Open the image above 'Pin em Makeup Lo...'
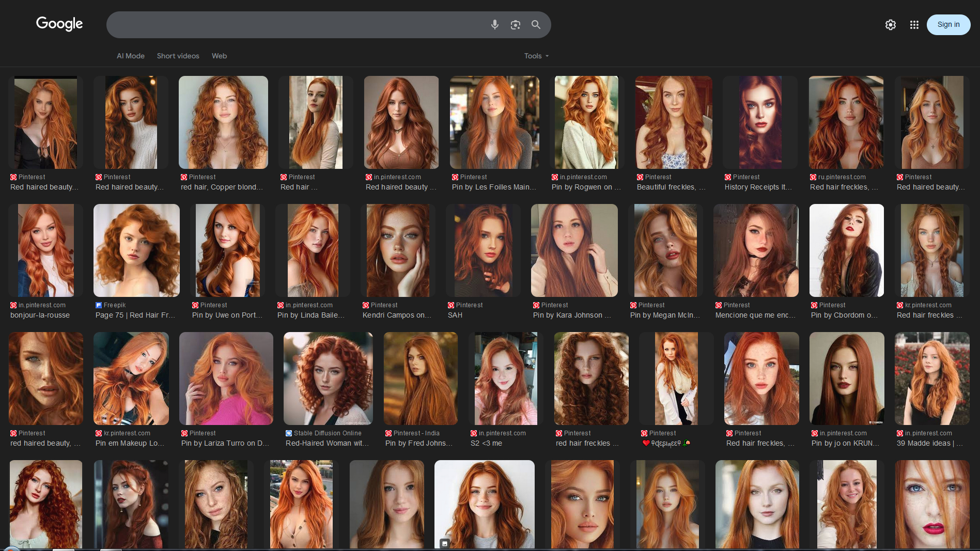Viewport: 980px width, 551px height. [131, 379]
